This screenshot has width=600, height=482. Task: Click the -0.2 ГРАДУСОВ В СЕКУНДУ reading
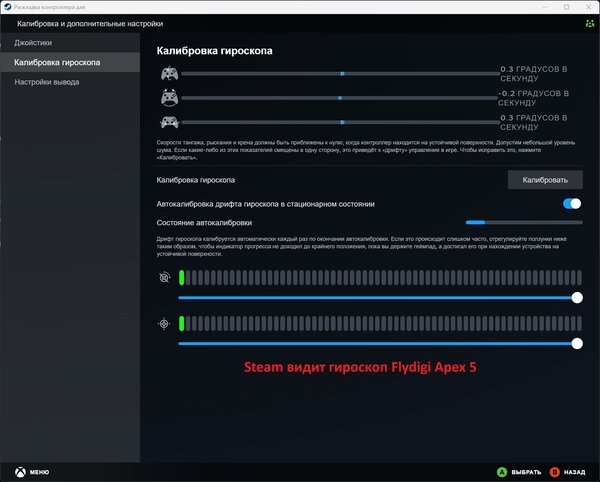click(533, 98)
